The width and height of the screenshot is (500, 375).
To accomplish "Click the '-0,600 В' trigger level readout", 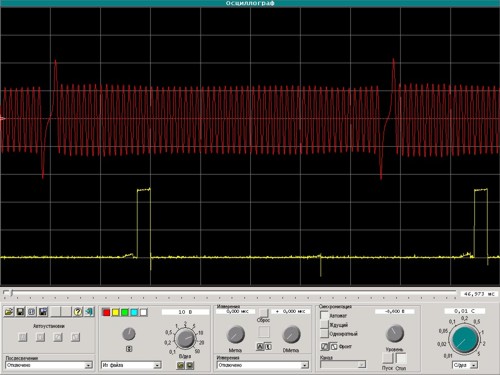I will tap(395, 311).
